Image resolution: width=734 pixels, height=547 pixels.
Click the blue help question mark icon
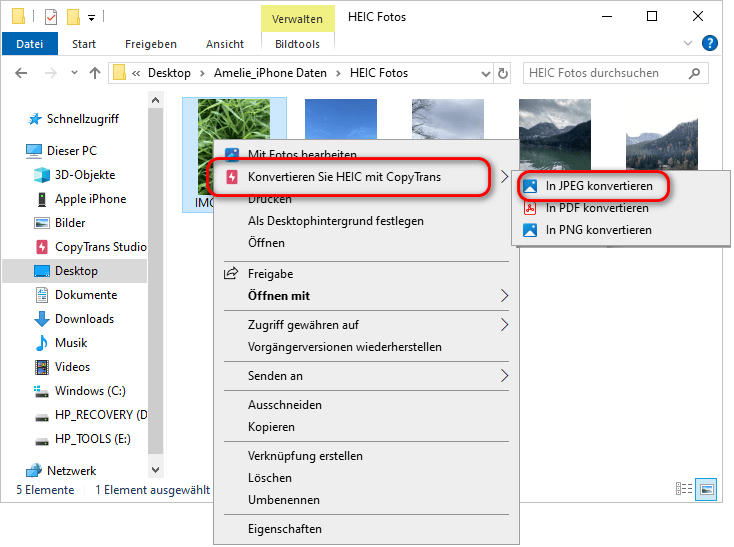(x=710, y=43)
